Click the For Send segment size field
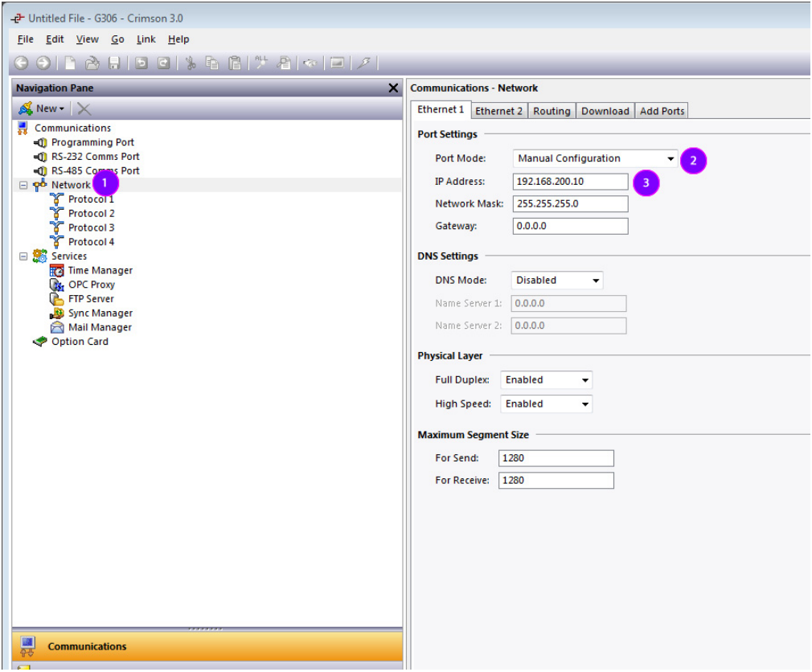 click(x=556, y=459)
